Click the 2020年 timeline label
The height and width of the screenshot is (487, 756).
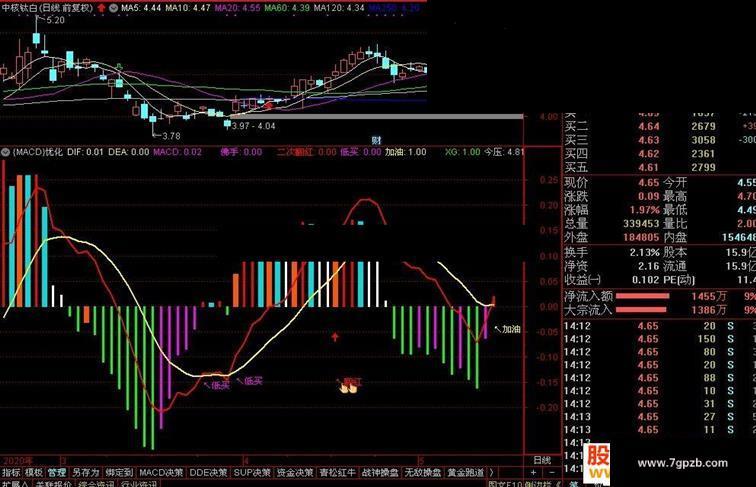point(17,460)
